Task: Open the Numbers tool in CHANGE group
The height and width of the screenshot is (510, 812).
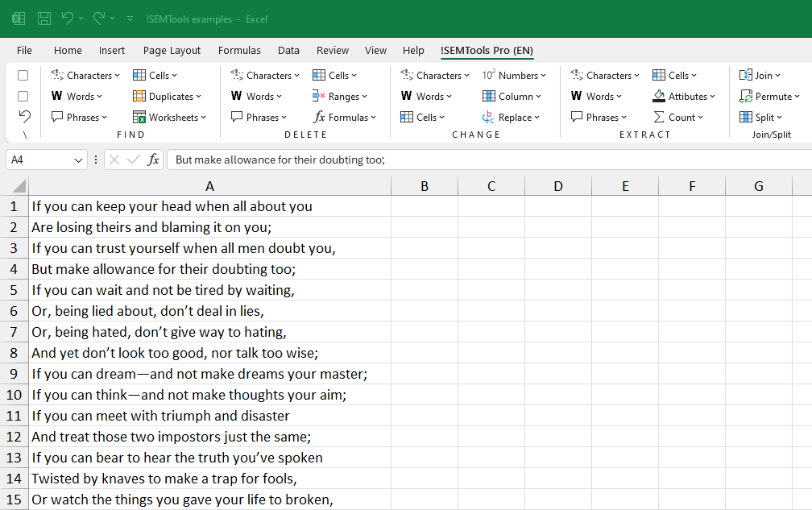Action: (515, 75)
